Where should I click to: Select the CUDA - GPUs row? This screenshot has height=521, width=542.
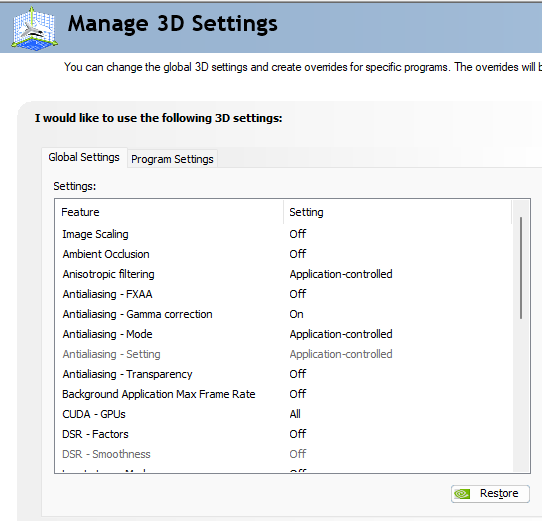coord(283,414)
